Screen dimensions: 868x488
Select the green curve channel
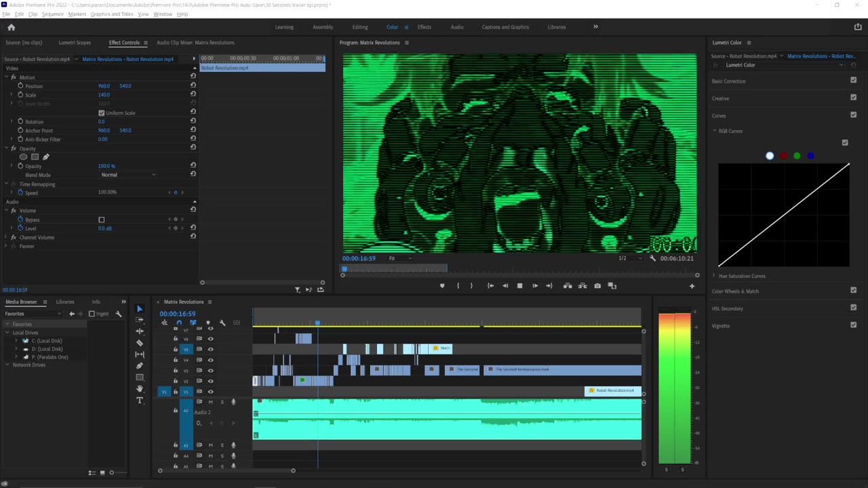click(x=797, y=156)
